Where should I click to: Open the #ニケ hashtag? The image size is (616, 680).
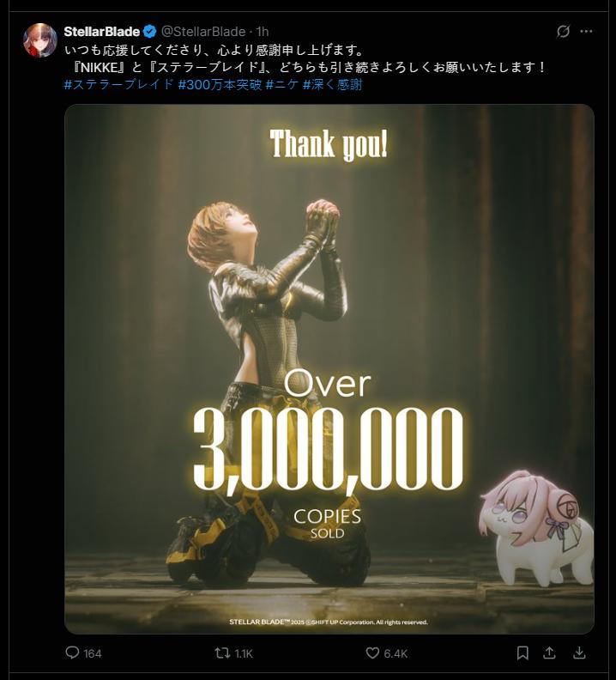(x=282, y=84)
